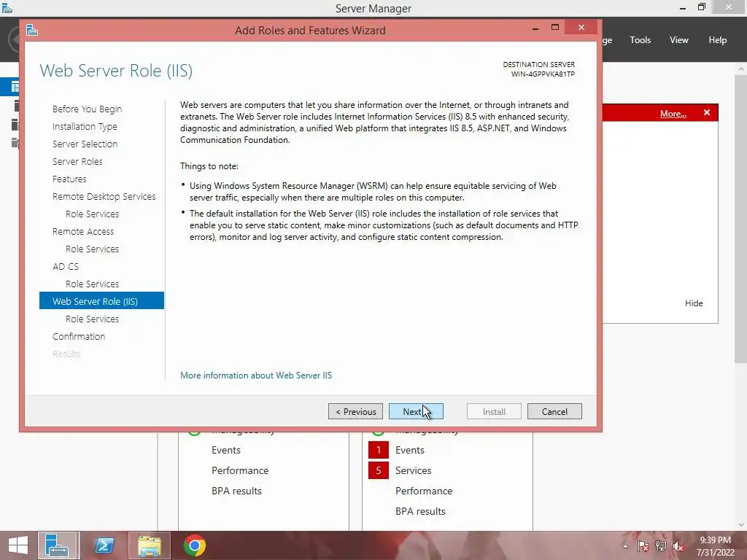The image size is (747, 560).
Task: Open File Explorer from the taskbar
Action: click(150, 545)
